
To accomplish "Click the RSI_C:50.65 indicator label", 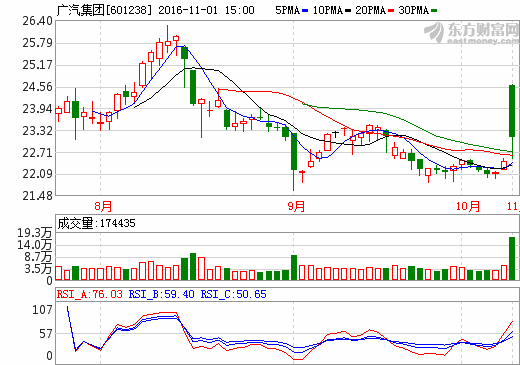I will [x=233, y=294].
